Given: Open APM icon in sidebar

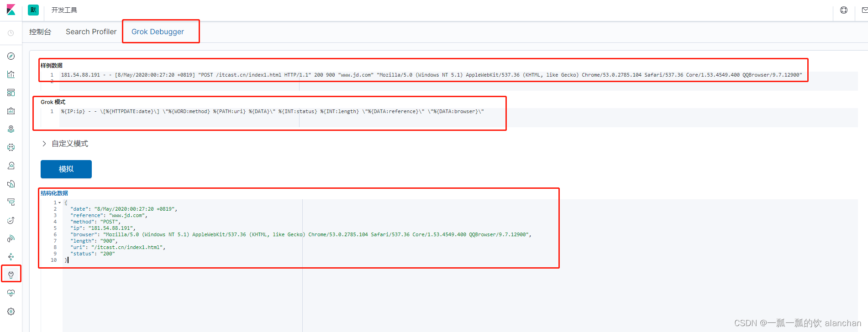Looking at the screenshot, I should [x=11, y=202].
